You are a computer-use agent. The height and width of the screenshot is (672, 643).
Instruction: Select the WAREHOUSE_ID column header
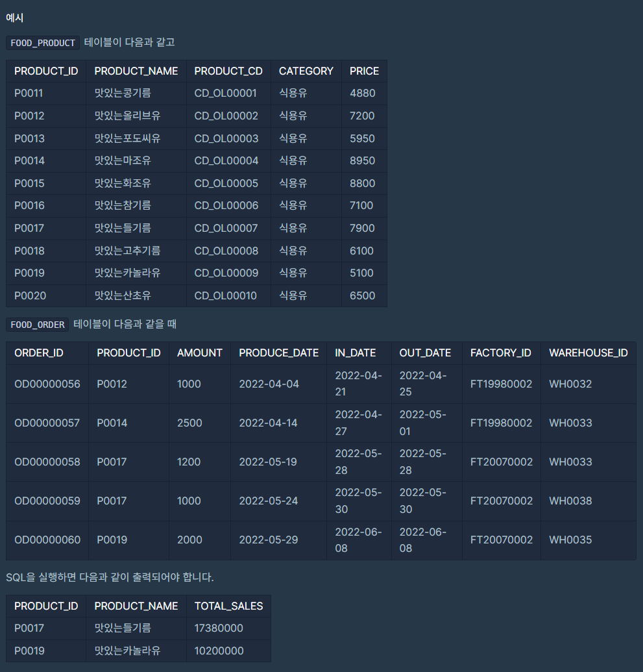tap(588, 353)
